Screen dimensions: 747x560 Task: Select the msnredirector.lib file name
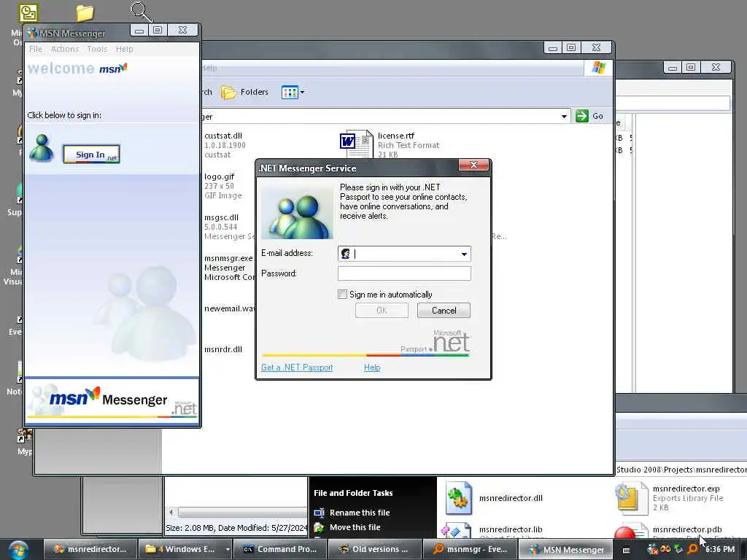pos(511,529)
